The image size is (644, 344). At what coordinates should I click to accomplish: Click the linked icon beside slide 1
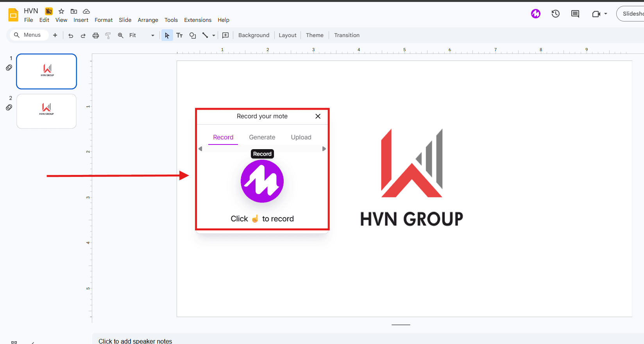tap(9, 68)
